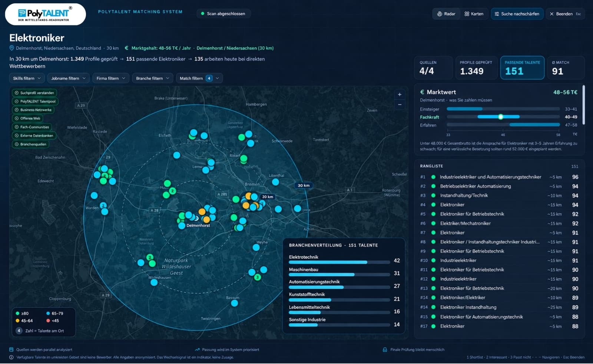The height and width of the screenshot is (364, 593).
Task: Click the '20 km' radius label on map
Action: 267,197
